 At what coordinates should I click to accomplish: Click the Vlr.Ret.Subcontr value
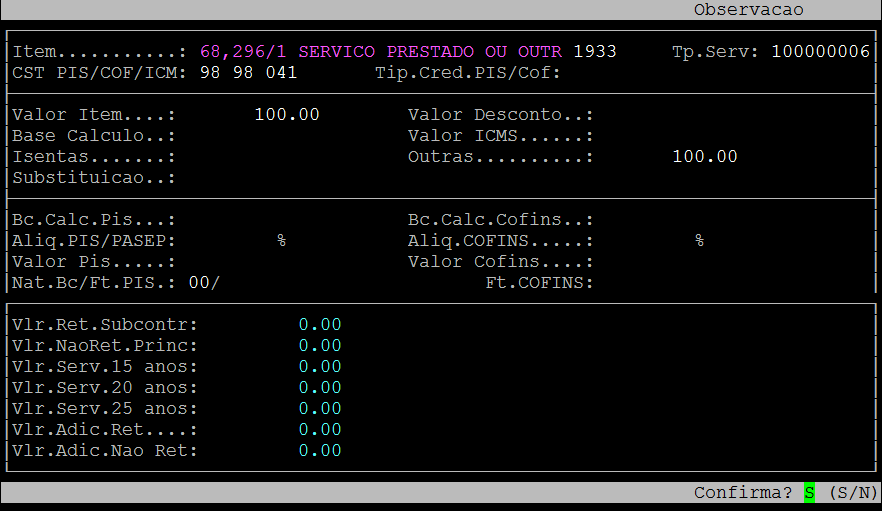[x=320, y=325]
